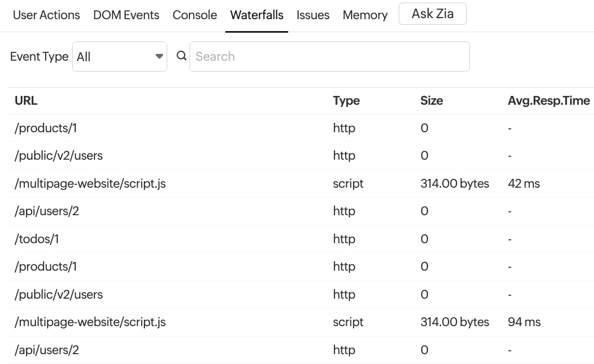Open the Event Type combo box showing All
The image size is (594, 364).
[119, 56]
